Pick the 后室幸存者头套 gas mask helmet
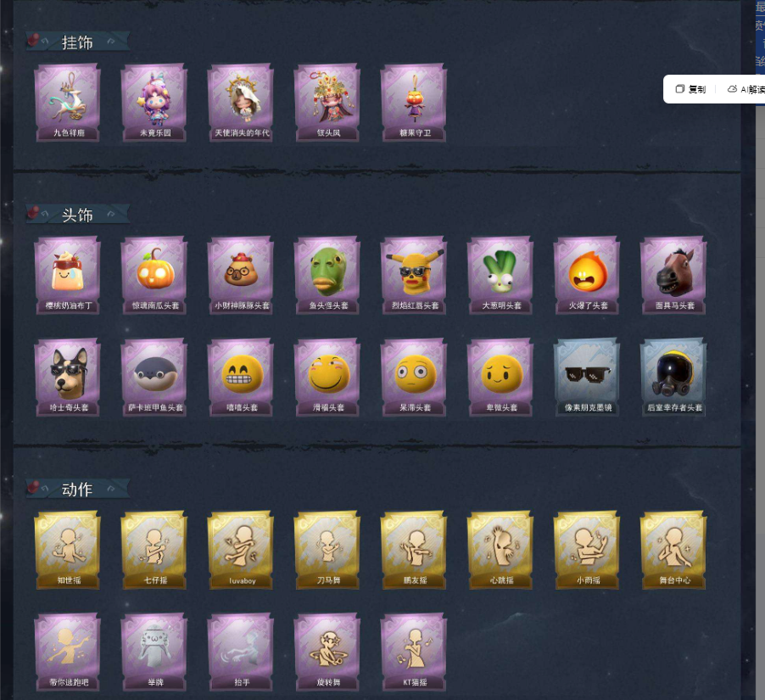The width and height of the screenshot is (765, 700). click(673, 378)
